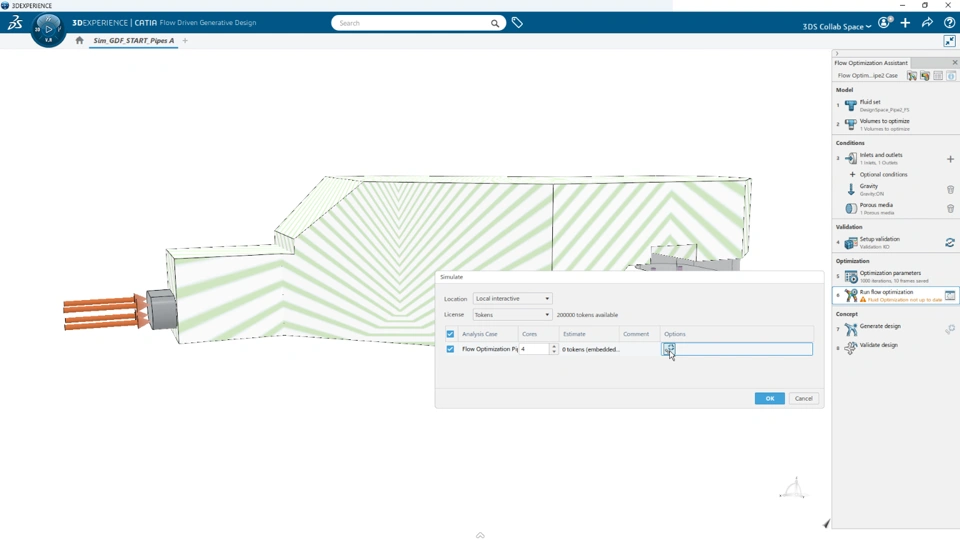Image resolution: width=960 pixels, height=540 pixels.
Task: Delete the Gravity condition
Action: [x=950, y=190]
